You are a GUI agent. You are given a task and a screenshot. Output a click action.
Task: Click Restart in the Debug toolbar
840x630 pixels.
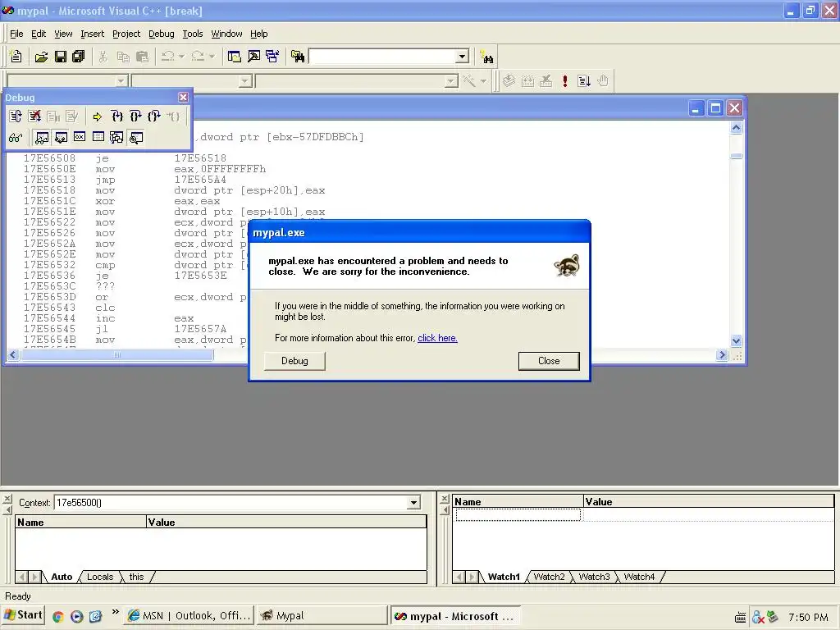pos(16,116)
